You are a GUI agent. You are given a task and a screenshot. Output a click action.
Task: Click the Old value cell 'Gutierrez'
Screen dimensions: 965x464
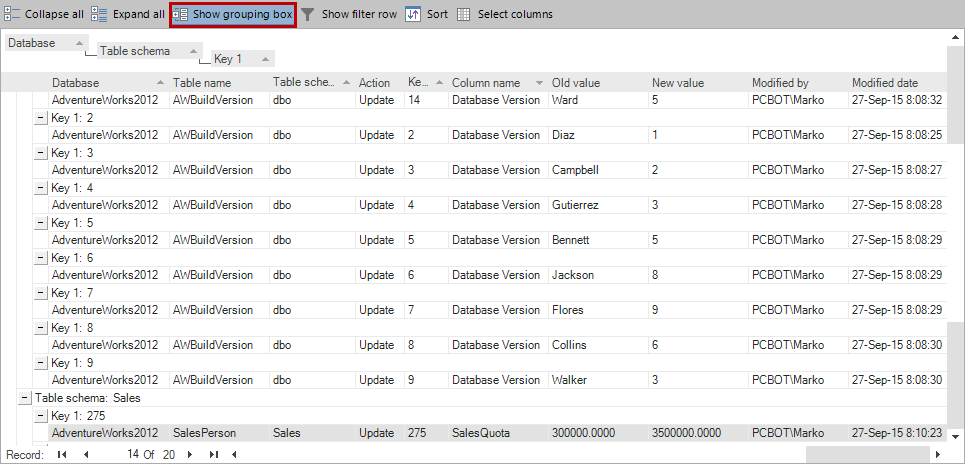coord(598,206)
